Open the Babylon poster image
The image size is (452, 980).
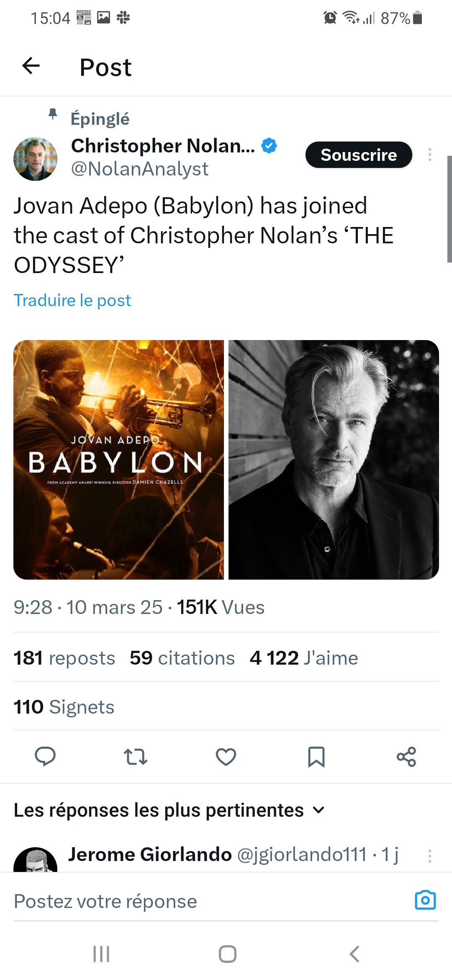click(x=119, y=459)
